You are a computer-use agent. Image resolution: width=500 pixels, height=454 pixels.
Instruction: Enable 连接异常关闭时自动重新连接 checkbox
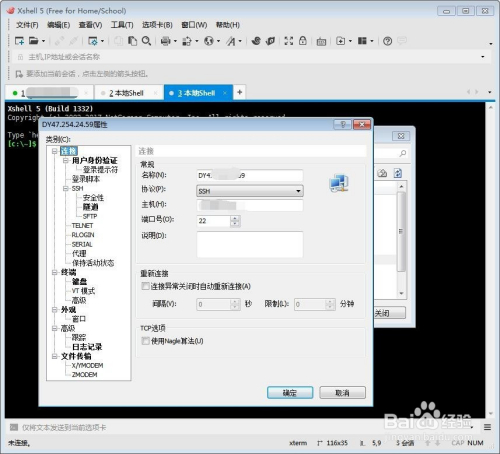pyautogui.click(x=145, y=286)
